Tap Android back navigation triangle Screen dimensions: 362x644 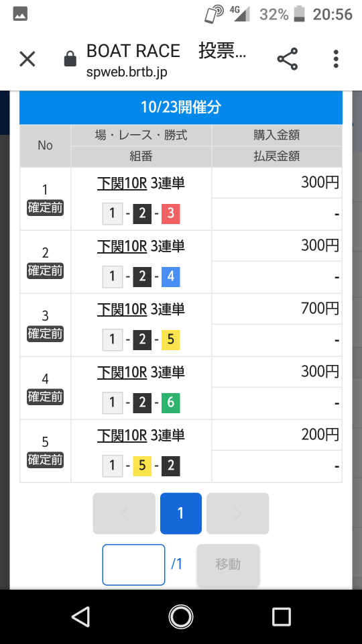click(x=80, y=616)
